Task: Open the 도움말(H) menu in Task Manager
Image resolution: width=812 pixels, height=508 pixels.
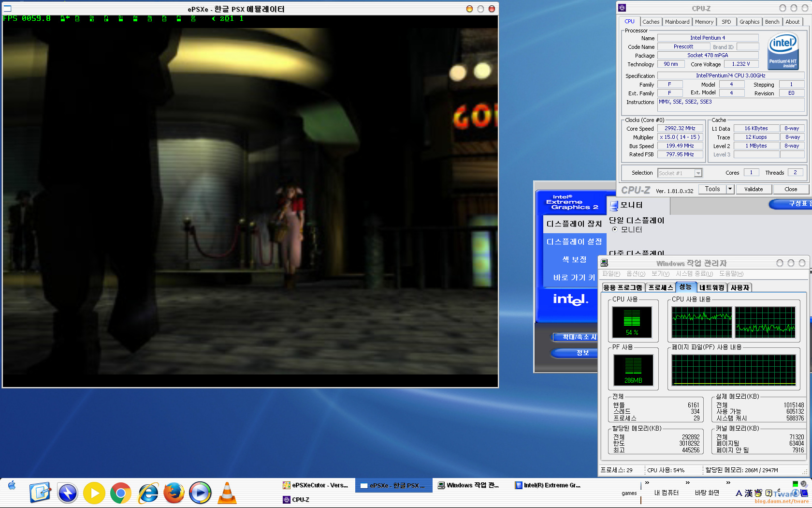Action: pos(731,274)
